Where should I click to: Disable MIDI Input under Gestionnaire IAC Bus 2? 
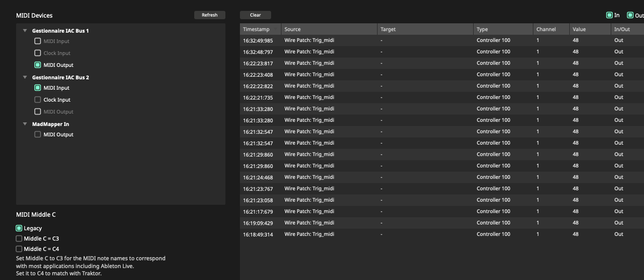(37, 88)
